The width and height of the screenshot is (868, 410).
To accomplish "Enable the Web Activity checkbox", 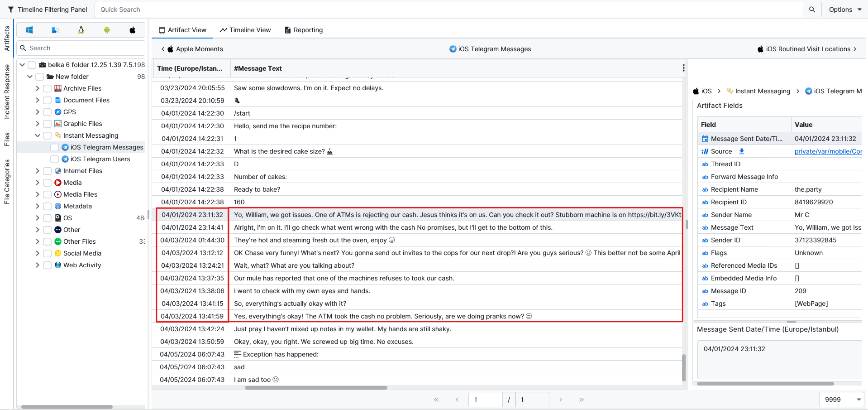I will (x=48, y=265).
